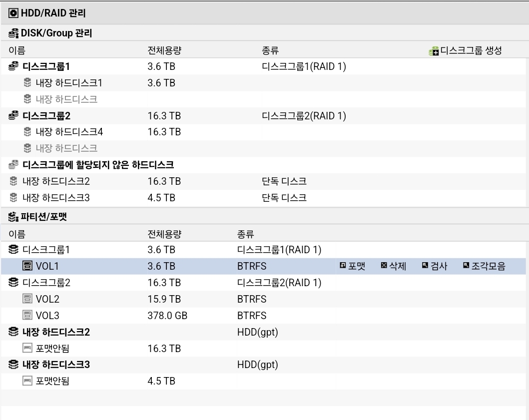Select the 디스크그룹에 할당되지 않은 하드디스크 row

pos(263,165)
